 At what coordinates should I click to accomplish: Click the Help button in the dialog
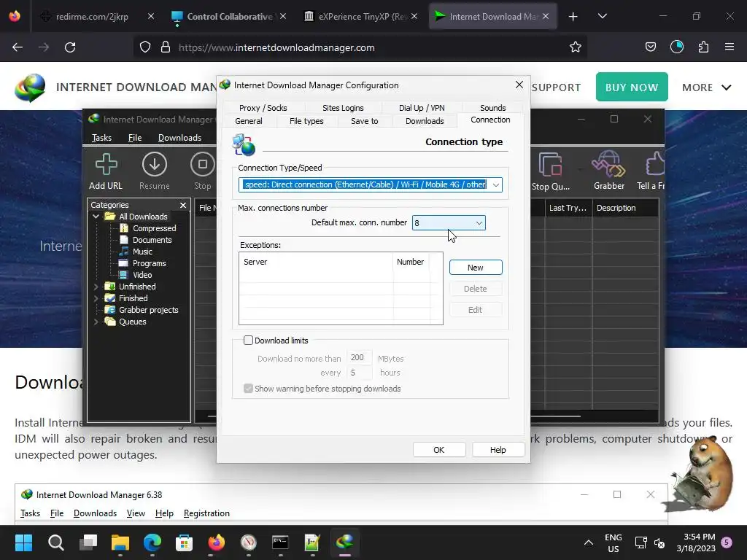pos(498,450)
